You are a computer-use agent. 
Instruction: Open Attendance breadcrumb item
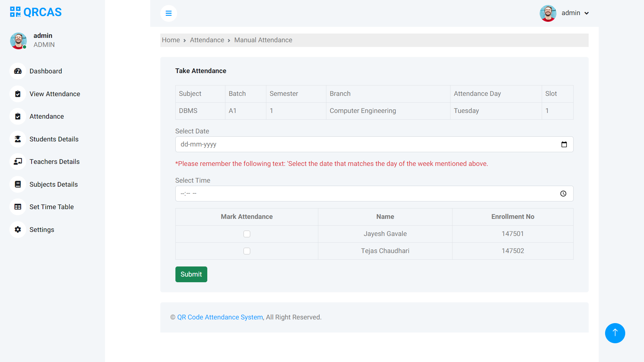pyautogui.click(x=207, y=40)
